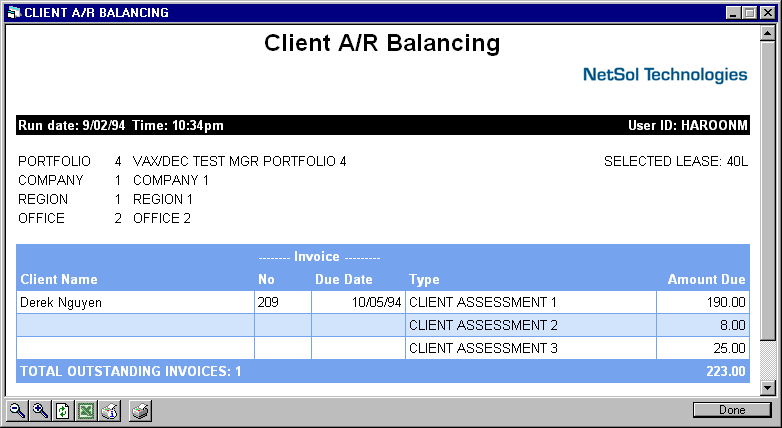Screen dimensions: 782x428
Task: Click the zoom out magnifier icon
Action: [16, 411]
